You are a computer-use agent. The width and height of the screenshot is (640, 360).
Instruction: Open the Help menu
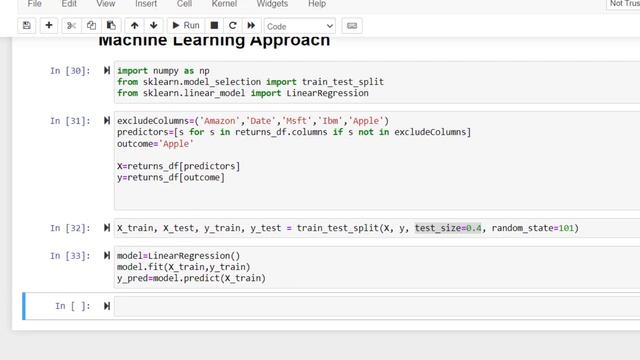point(317,4)
